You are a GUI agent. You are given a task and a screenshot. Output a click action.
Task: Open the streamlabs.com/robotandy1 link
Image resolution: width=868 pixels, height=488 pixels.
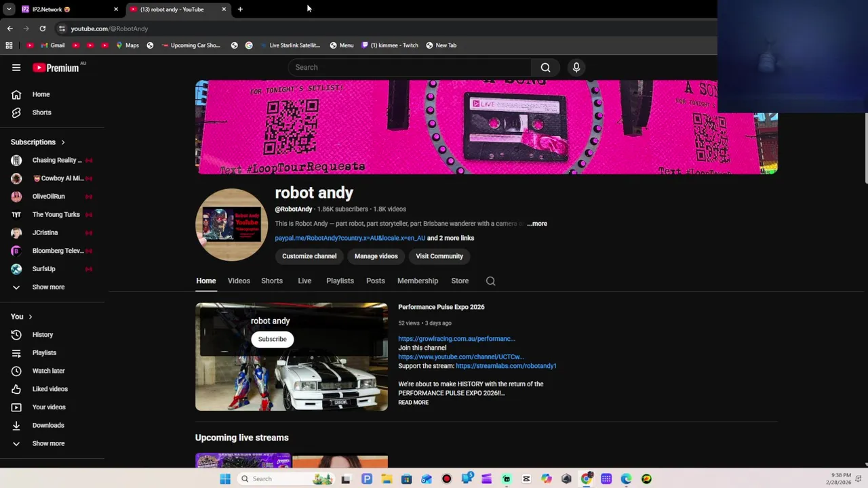pos(506,366)
